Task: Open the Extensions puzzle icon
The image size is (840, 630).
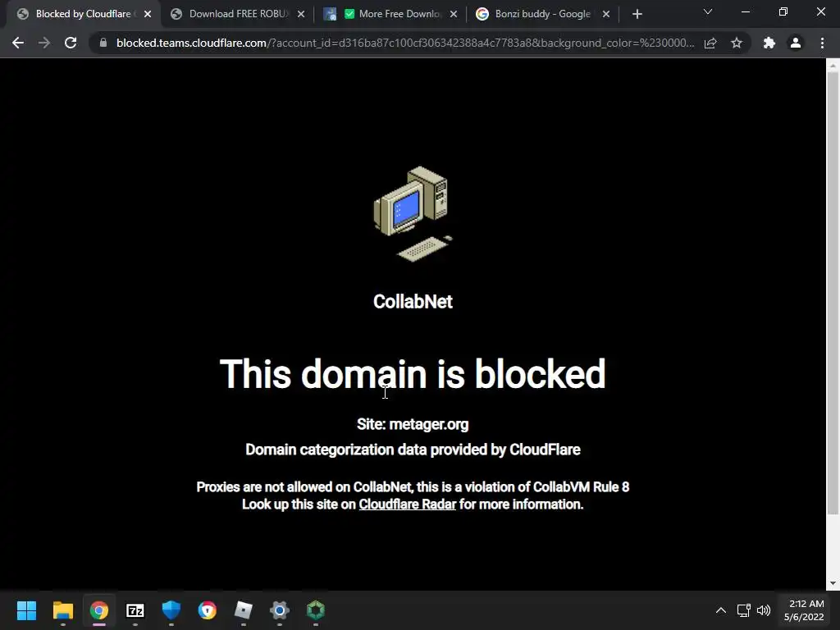Action: pyautogui.click(x=769, y=43)
